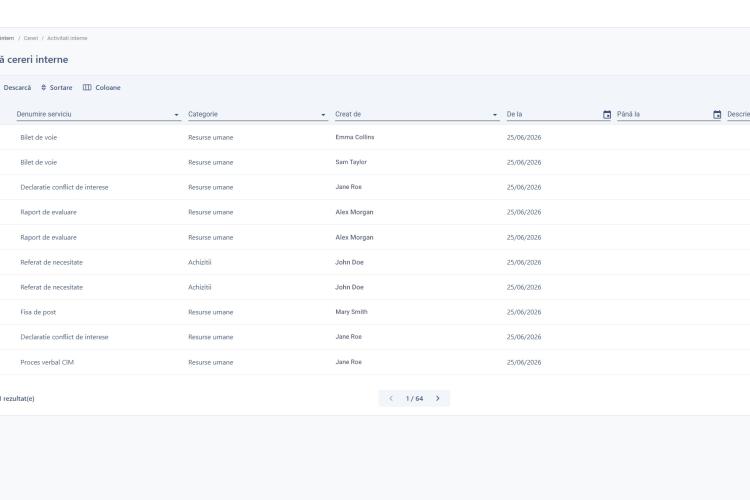Open the Până la calendar picker icon
This screenshot has width=750, height=500.
tap(717, 115)
